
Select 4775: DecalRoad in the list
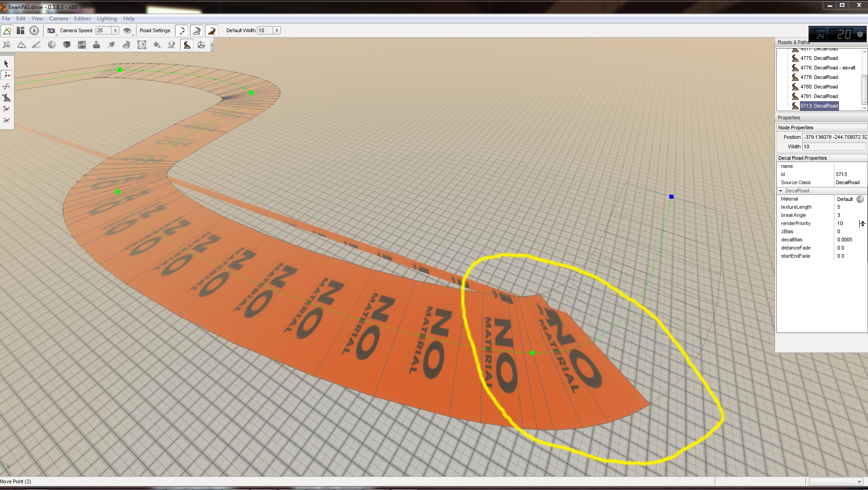pos(819,58)
